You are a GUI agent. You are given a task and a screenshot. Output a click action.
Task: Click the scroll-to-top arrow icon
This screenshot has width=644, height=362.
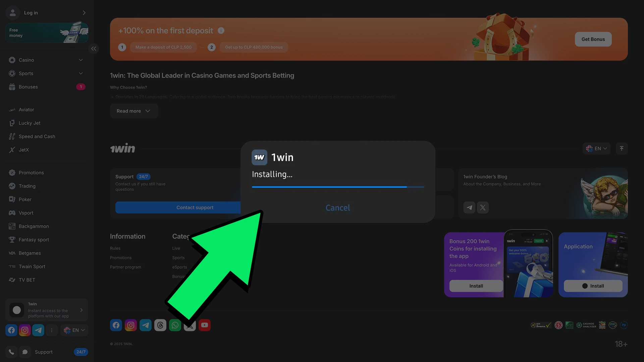click(622, 148)
